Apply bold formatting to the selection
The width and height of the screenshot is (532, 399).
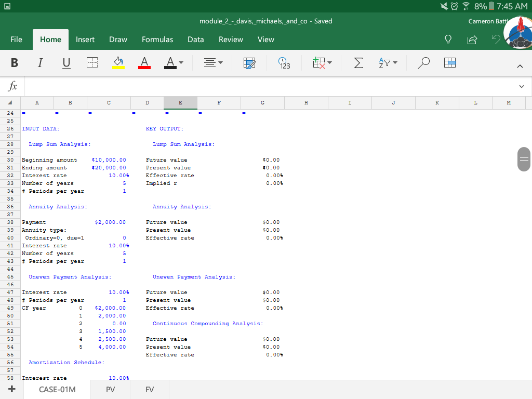click(15, 62)
